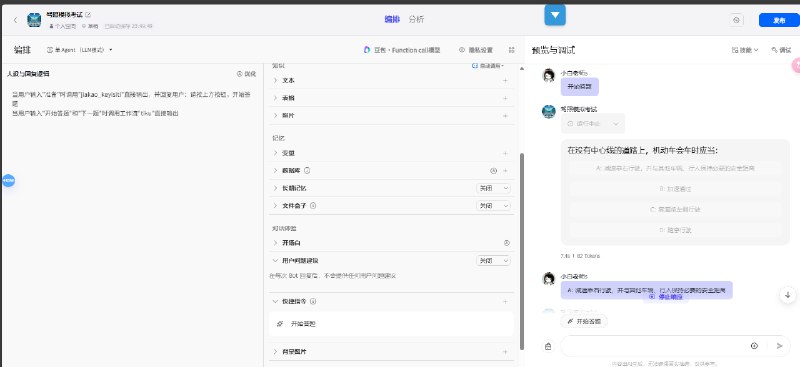This screenshot has width=800, height=367.
Task: Clear chat context with broom icon
Action: point(548,346)
